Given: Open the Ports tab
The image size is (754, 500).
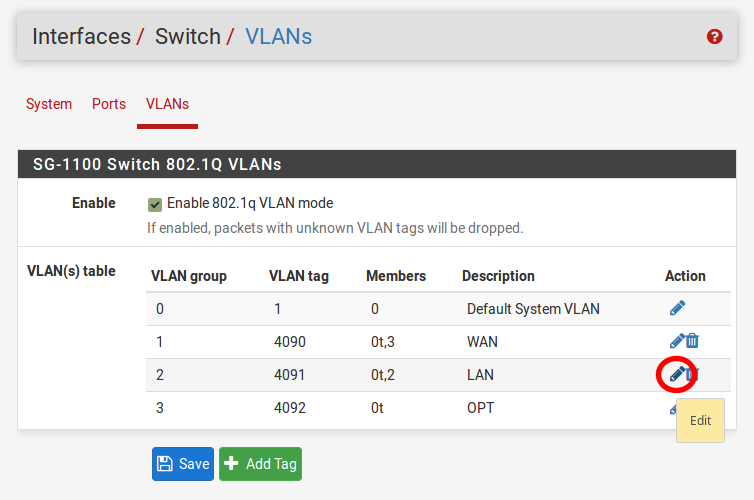Looking at the screenshot, I should (109, 104).
